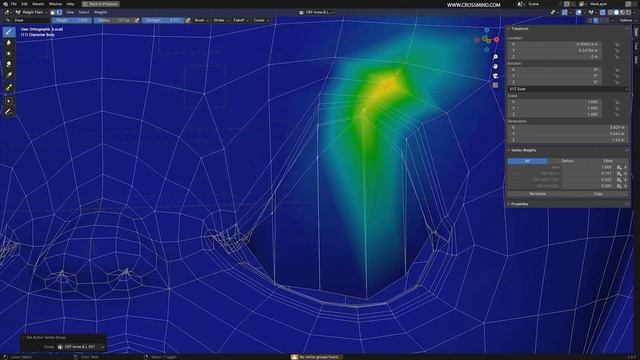This screenshot has height=360, width=640.
Task: Open the Cursor settings dropdown
Action: 261,20
